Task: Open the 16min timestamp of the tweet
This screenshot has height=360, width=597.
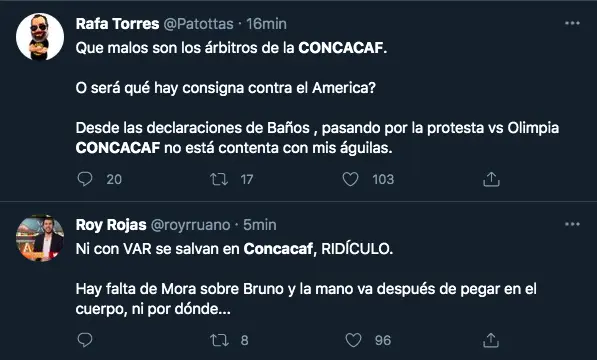Action: pyautogui.click(x=266, y=24)
